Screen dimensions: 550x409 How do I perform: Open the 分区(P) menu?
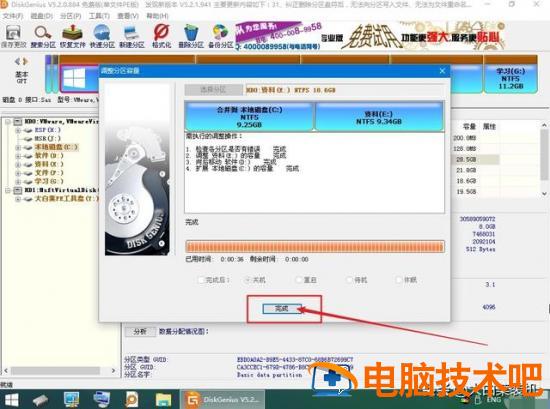pos(71,16)
